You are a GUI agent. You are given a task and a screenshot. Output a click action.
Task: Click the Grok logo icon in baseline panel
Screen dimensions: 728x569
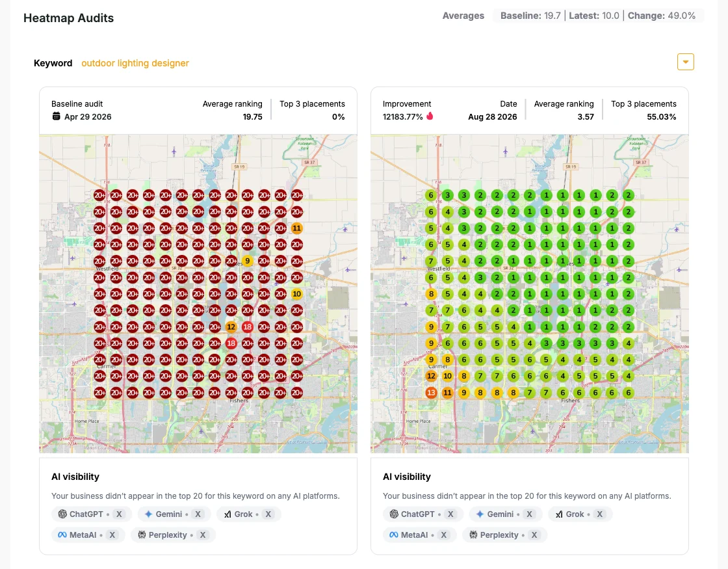pos(227,514)
